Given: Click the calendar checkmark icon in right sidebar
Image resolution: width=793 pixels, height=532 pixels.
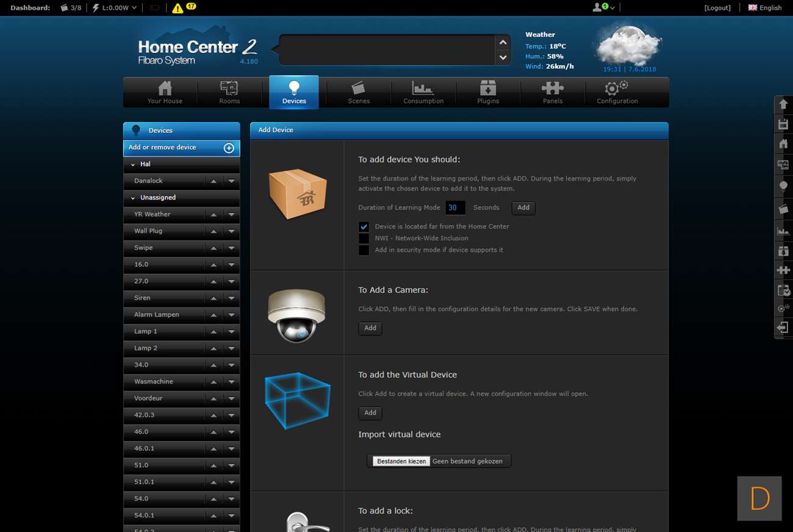Looking at the screenshot, I should (x=783, y=290).
